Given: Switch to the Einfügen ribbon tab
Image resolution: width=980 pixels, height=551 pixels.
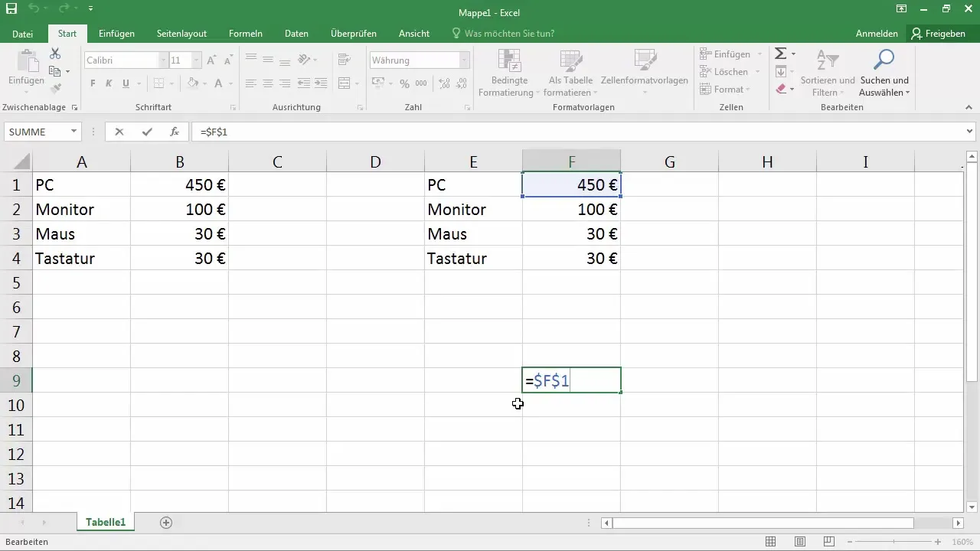Looking at the screenshot, I should pos(117,34).
